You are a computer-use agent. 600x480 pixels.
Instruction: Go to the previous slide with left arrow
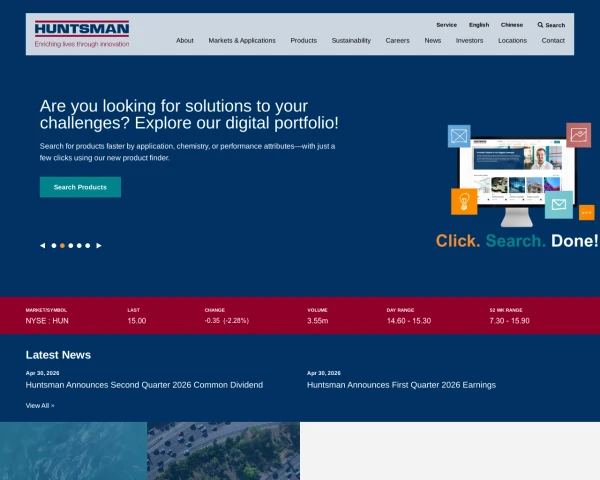pos(42,246)
